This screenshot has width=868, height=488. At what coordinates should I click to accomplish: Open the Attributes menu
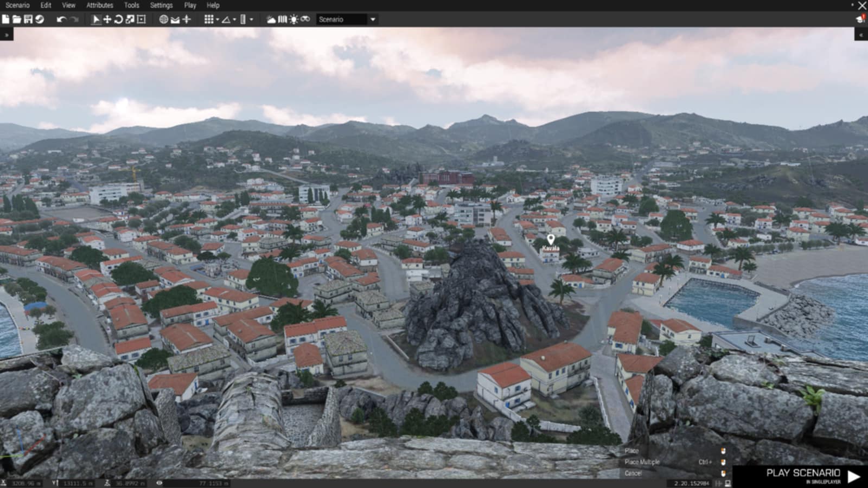100,5
